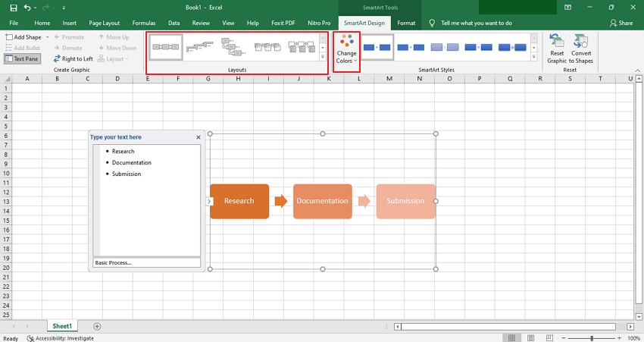
Task: Click the Share button
Action: (621, 23)
